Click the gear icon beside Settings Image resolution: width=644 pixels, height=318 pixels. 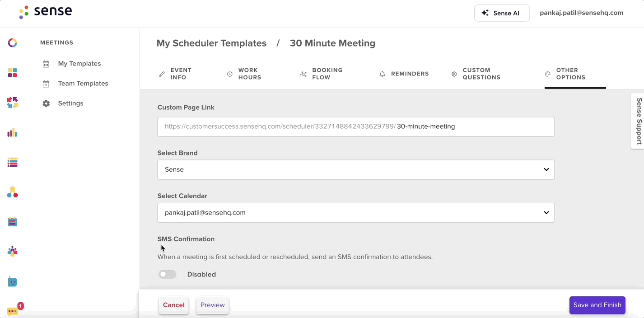pos(46,103)
